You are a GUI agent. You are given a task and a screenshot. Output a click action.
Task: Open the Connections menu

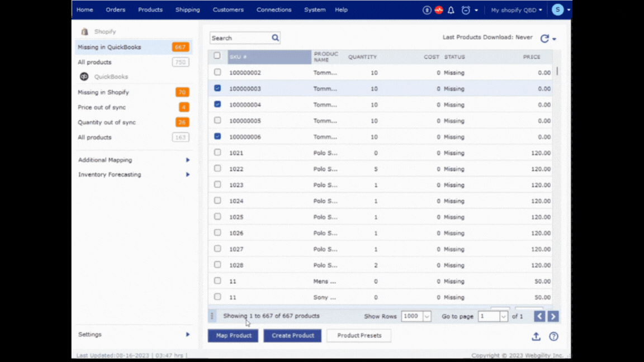coord(273,10)
